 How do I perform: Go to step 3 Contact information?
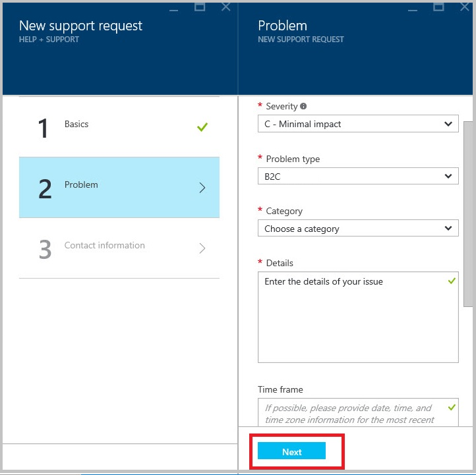click(x=119, y=248)
